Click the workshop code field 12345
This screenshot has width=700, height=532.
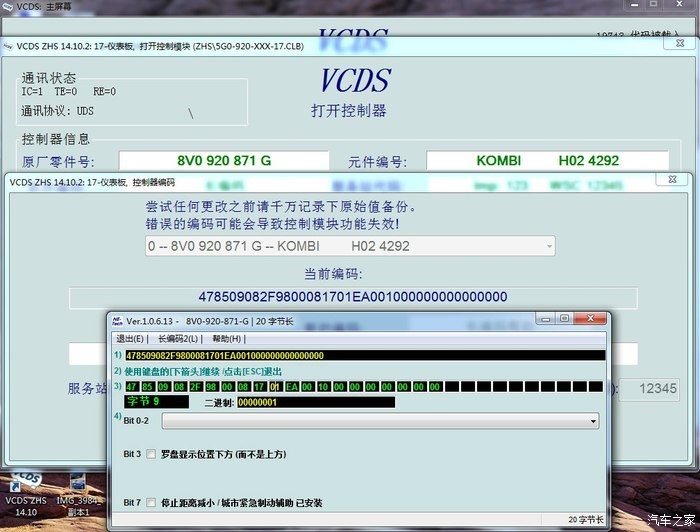650,389
